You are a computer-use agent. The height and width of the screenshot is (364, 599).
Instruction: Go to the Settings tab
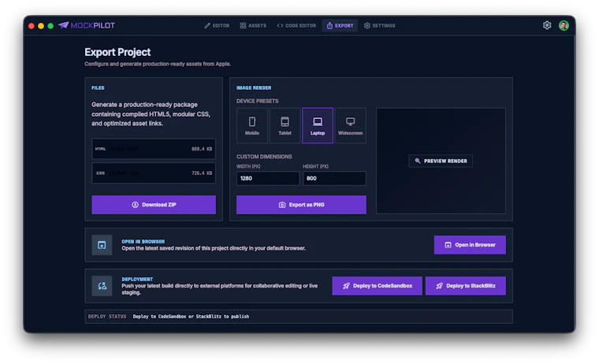coord(379,25)
